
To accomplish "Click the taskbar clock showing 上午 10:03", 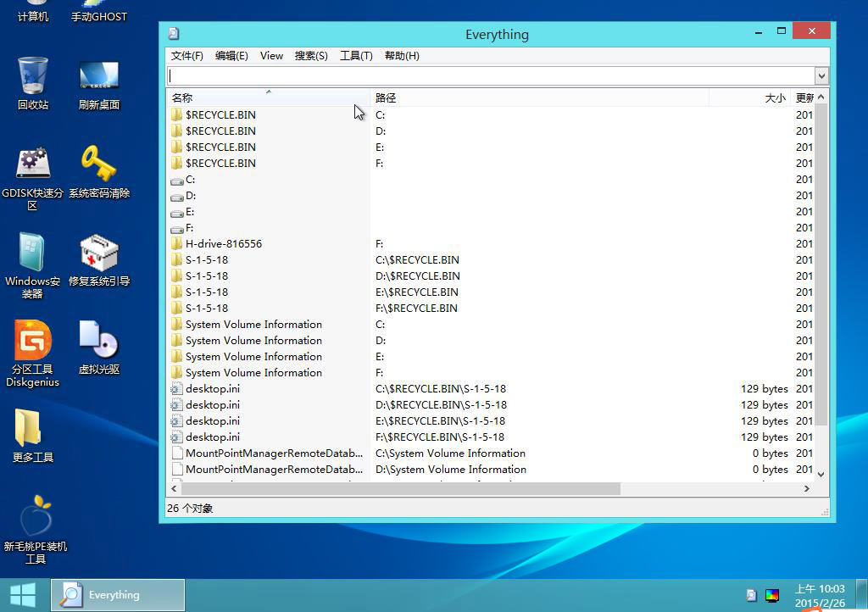I will [820, 595].
